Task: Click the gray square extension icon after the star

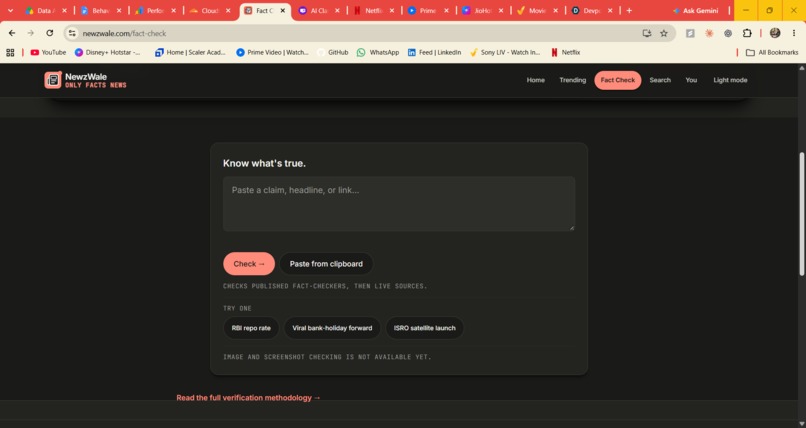Action: [690, 33]
